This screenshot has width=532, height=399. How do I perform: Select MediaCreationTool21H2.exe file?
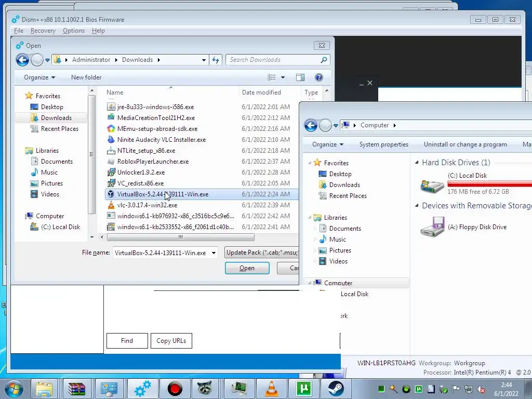(156, 118)
